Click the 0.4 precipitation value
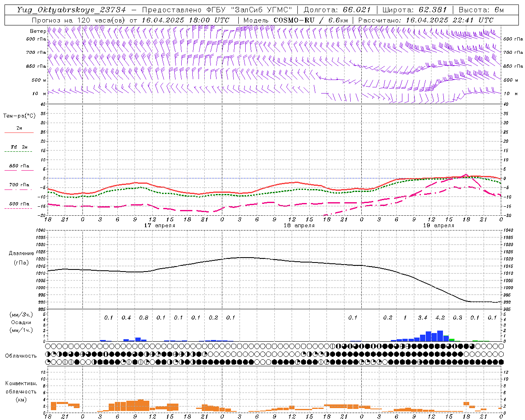Viewport: 525px width, 420px height. [126, 318]
